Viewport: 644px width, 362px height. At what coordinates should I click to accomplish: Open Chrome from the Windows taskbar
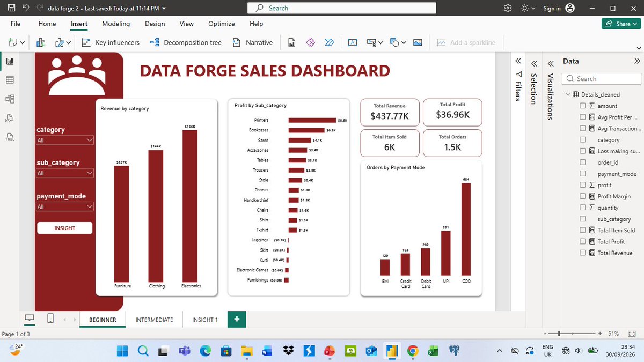(x=412, y=351)
